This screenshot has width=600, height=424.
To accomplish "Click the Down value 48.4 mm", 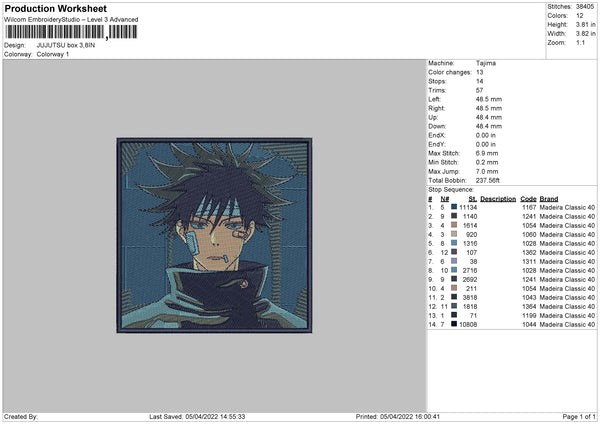I will [x=489, y=126].
